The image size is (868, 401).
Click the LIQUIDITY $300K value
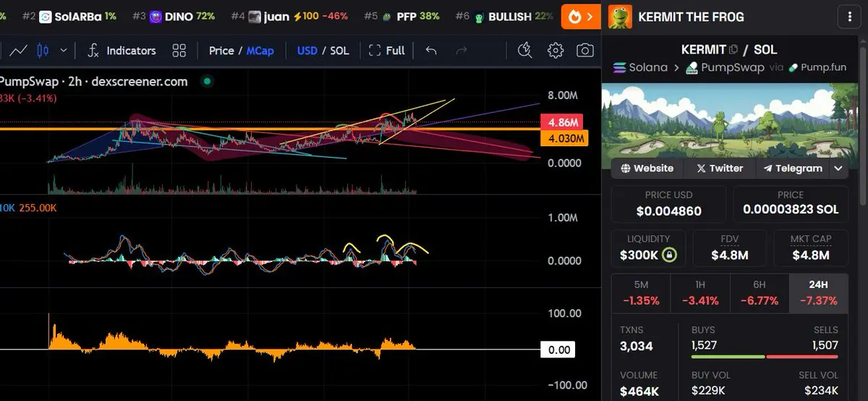pyautogui.click(x=639, y=255)
